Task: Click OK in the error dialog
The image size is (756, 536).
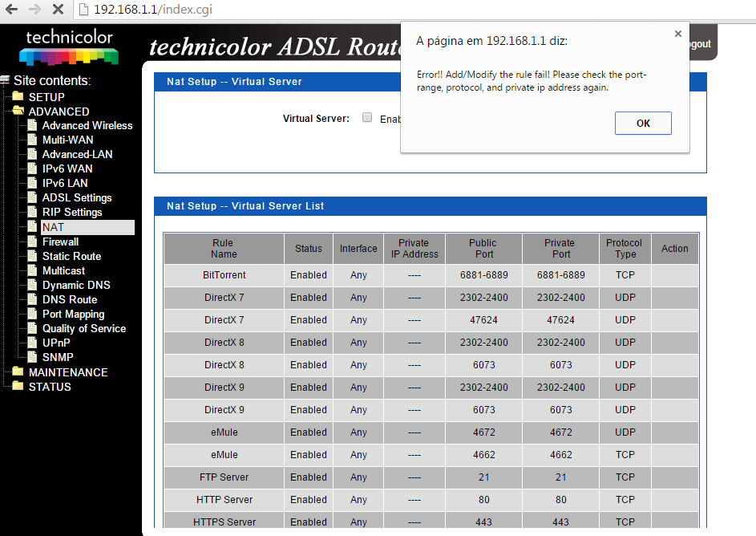Action: (x=643, y=123)
